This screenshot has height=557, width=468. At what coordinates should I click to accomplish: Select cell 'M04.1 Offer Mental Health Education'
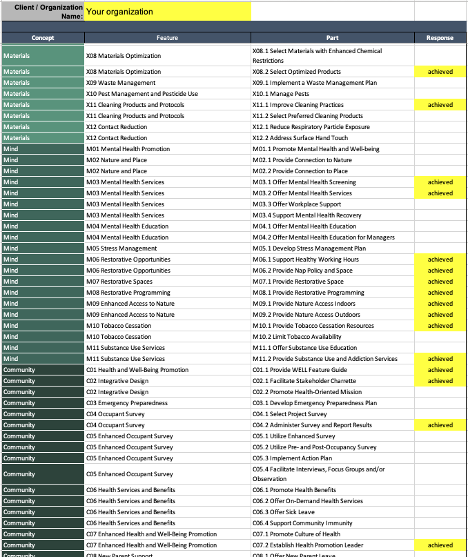tap(333, 226)
